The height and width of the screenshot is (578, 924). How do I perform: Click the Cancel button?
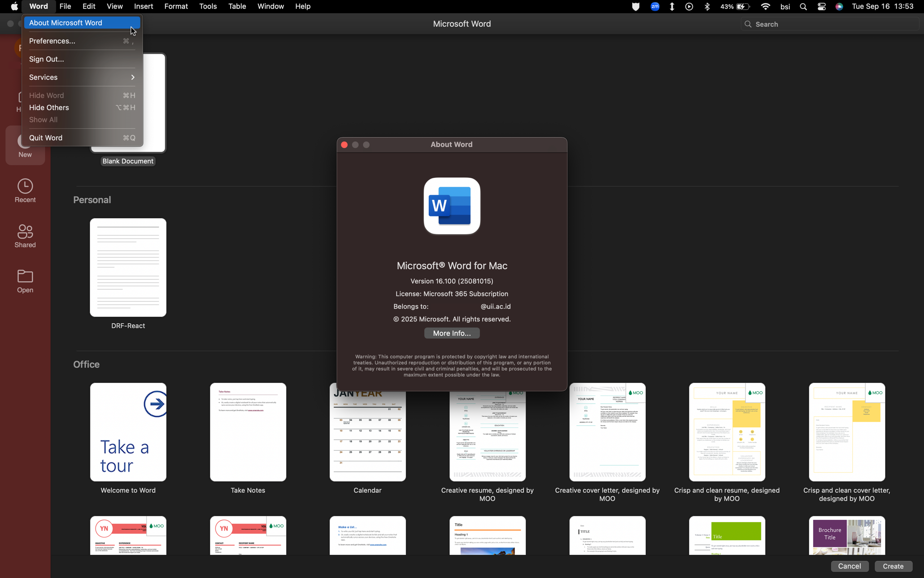[x=850, y=566]
